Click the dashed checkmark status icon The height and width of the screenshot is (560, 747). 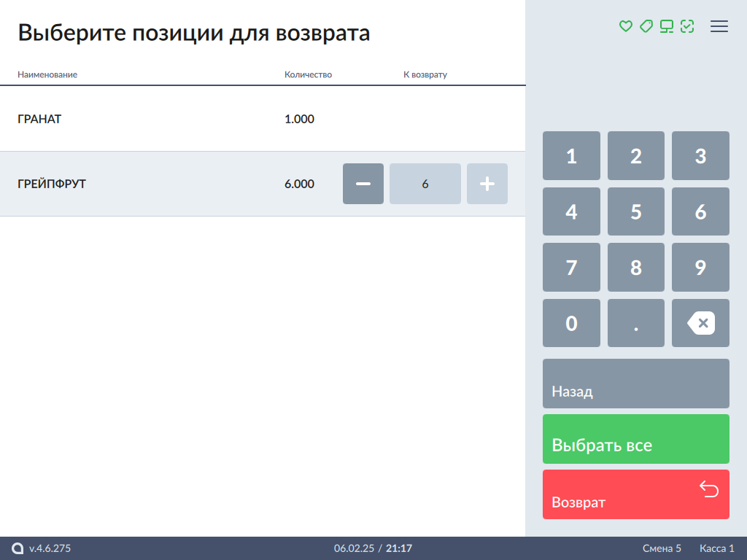686,26
